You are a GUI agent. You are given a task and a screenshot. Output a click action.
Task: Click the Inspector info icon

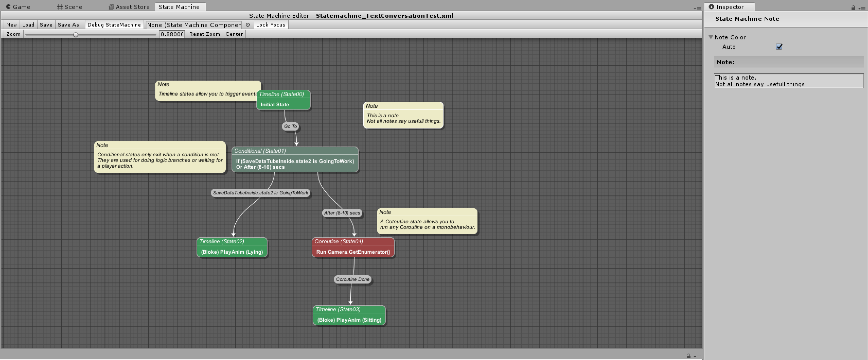point(711,7)
